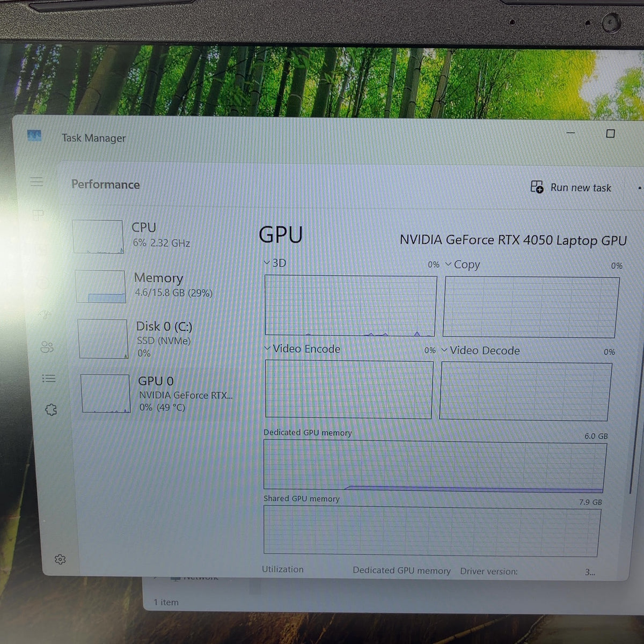Open the Video Decode engine dropdown
This screenshot has height=644, width=644.
[444, 350]
